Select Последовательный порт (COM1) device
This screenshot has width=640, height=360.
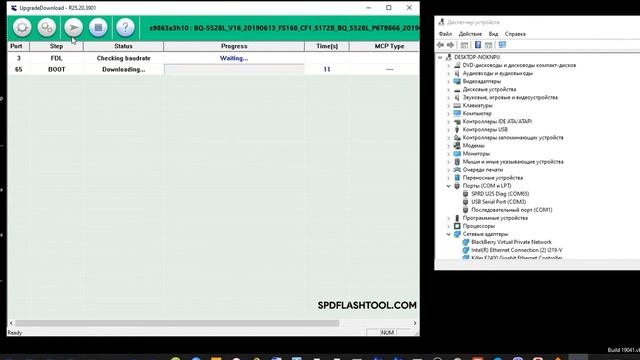(511, 210)
